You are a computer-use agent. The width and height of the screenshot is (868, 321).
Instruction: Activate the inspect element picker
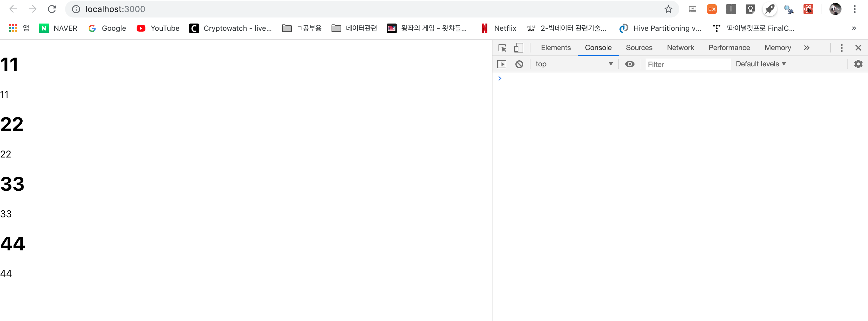click(502, 48)
